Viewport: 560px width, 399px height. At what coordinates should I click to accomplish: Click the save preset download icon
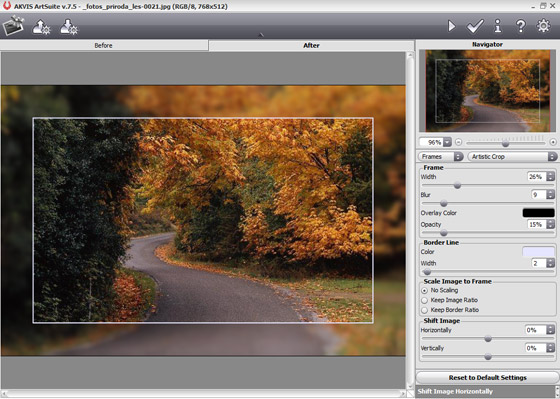69,27
